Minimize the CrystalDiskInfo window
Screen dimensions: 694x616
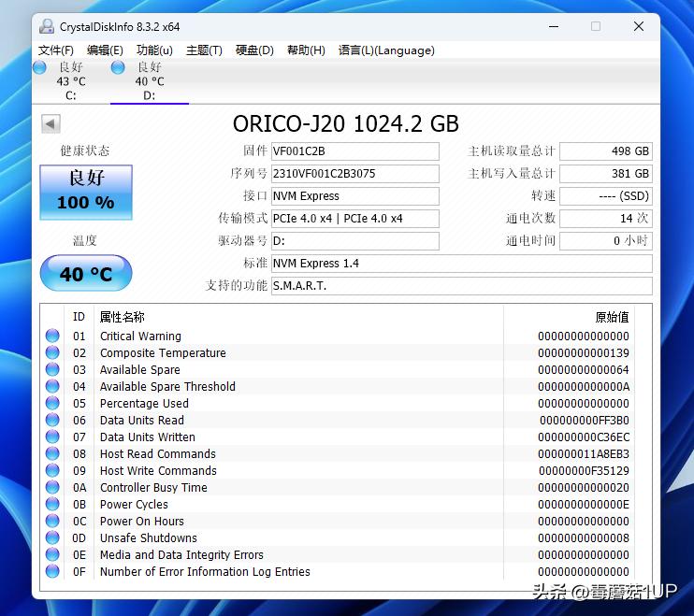(x=554, y=26)
